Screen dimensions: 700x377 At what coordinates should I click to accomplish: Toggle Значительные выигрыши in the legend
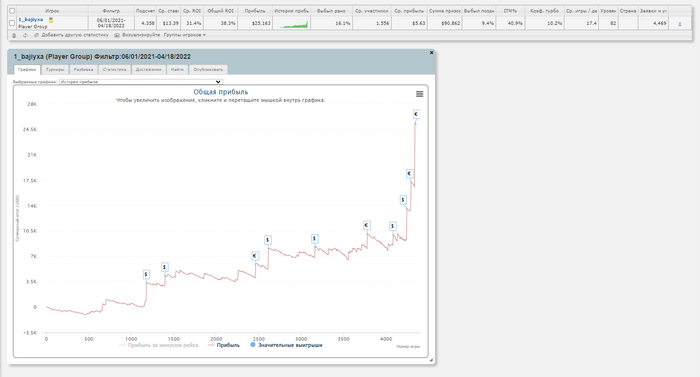pyautogui.click(x=286, y=345)
